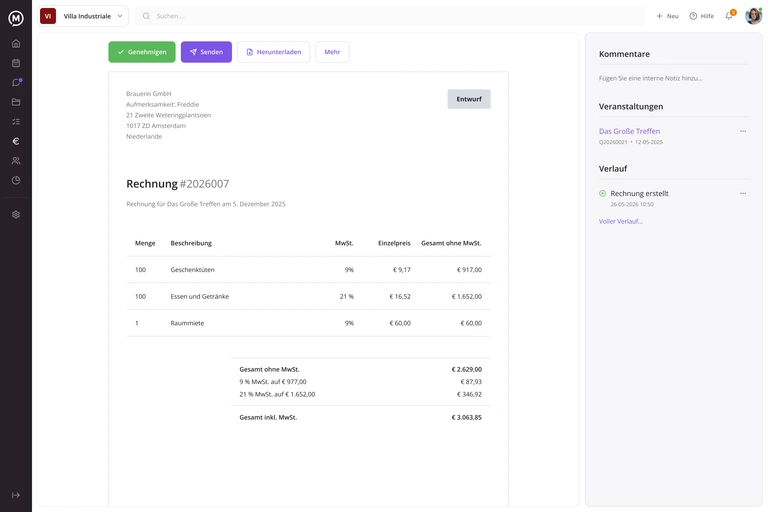Click the Senden button
The width and height of the screenshot is (768, 512).
coord(206,52)
